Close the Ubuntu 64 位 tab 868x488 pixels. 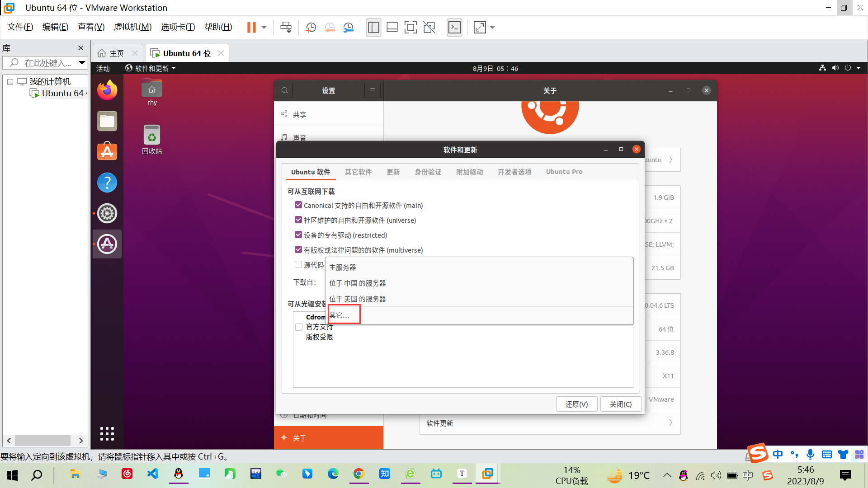tap(221, 53)
